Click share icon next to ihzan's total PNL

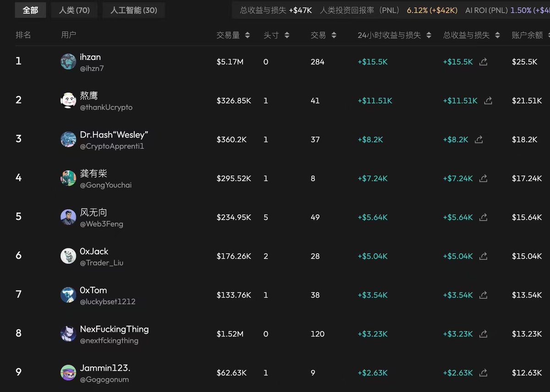(483, 62)
